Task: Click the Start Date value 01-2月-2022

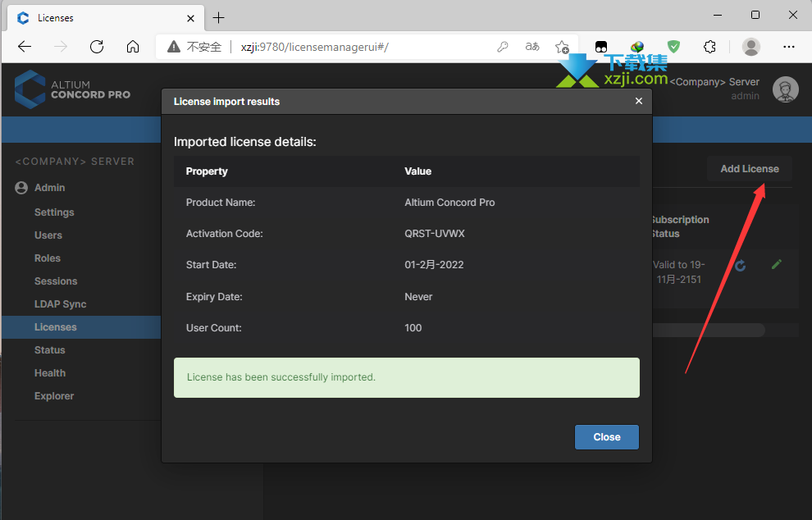Action: click(434, 265)
